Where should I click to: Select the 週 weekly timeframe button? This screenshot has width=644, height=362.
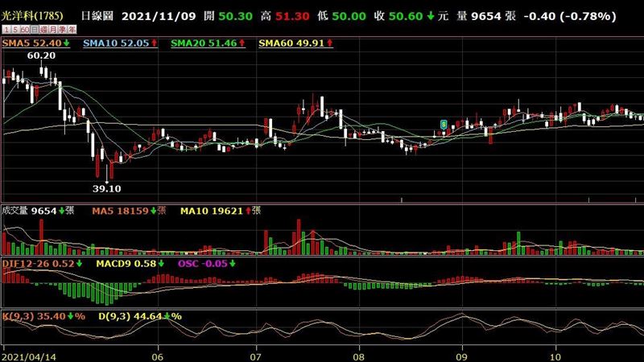[x=43, y=30]
